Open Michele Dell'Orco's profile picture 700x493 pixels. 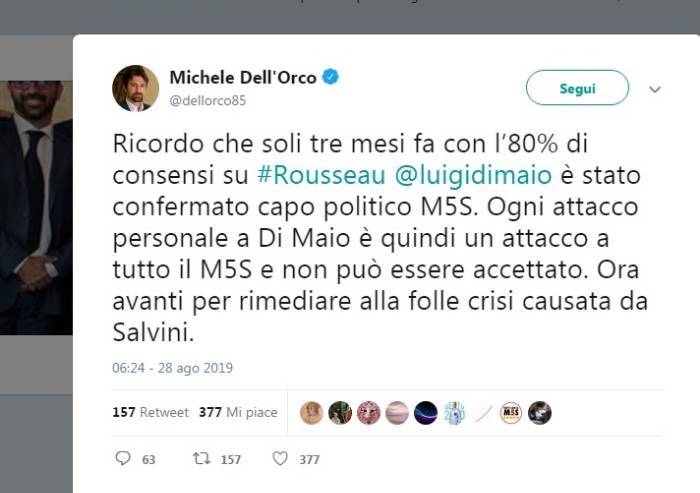point(135,88)
